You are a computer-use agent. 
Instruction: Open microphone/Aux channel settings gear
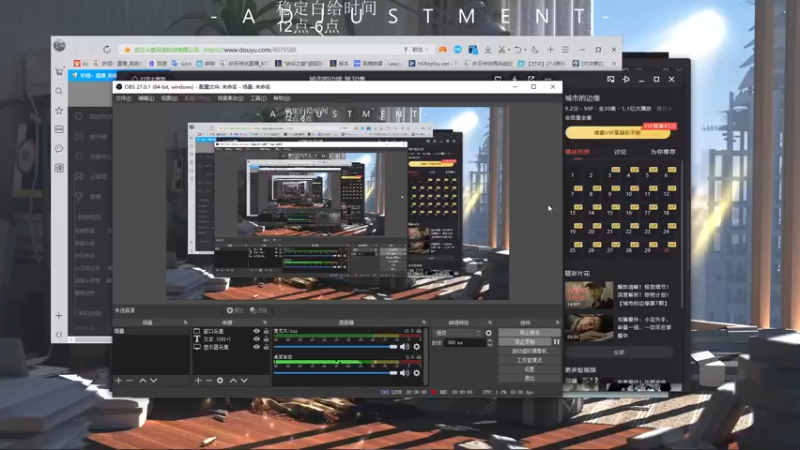[x=417, y=347]
